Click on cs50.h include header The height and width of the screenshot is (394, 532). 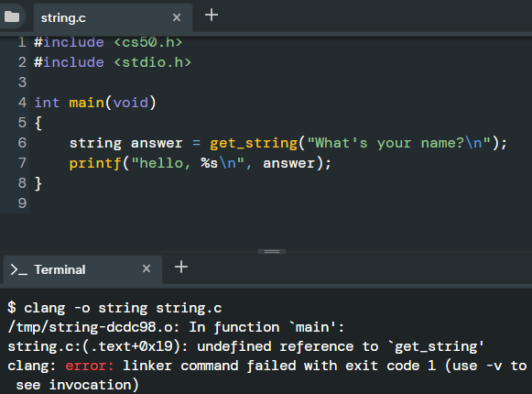pyautogui.click(x=148, y=42)
